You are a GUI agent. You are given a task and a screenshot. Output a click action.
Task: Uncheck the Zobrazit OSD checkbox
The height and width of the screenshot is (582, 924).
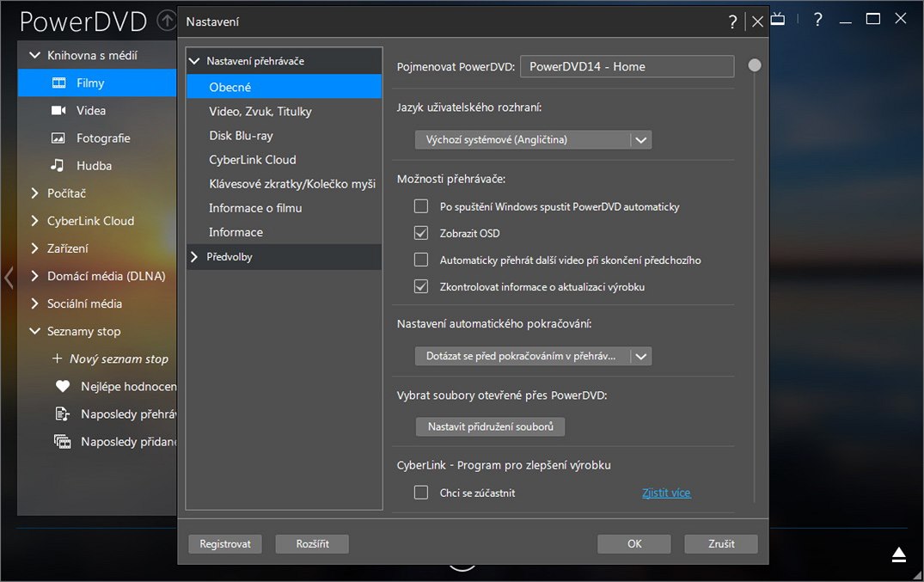(421, 233)
